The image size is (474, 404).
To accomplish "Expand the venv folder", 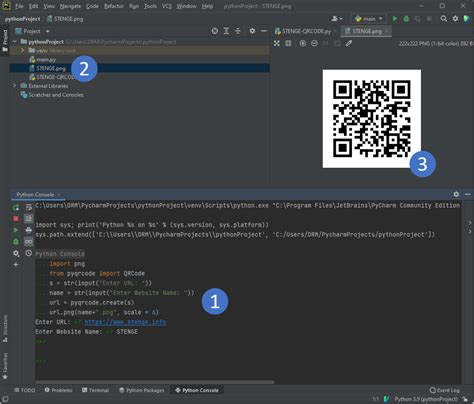I will [x=23, y=51].
